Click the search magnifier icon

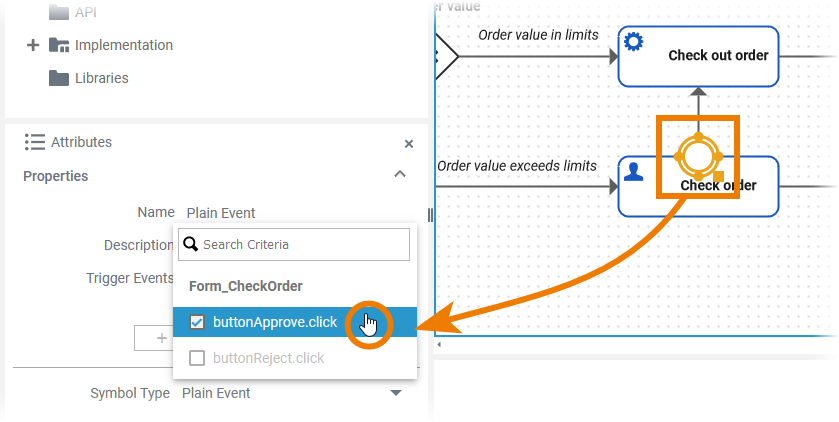pyautogui.click(x=191, y=244)
